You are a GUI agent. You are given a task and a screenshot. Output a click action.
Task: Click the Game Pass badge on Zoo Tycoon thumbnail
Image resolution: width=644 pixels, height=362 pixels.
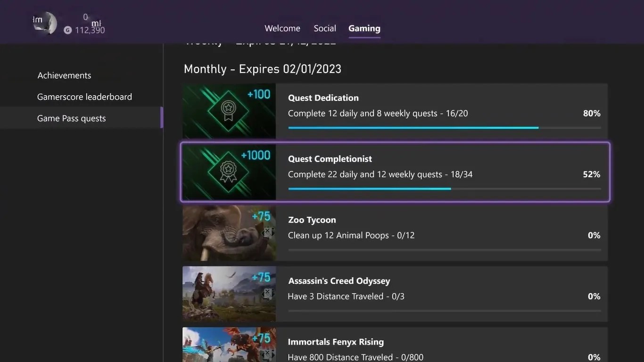coord(267,232)
